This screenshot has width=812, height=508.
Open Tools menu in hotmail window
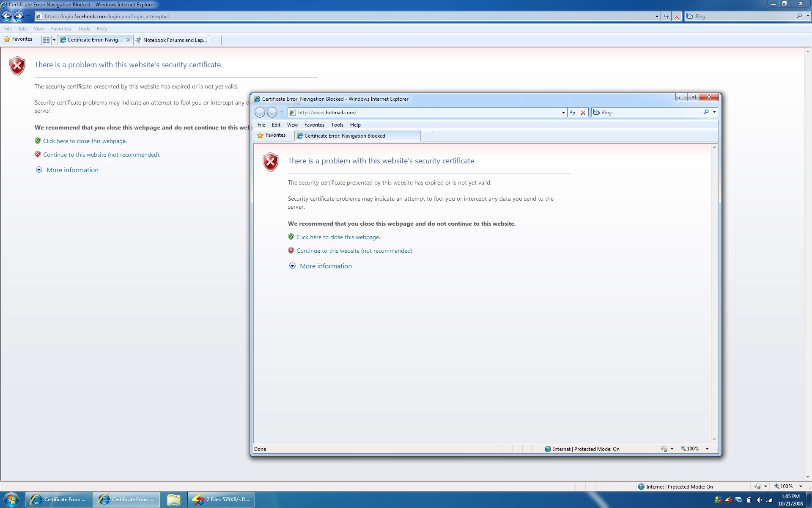[337, 125]
